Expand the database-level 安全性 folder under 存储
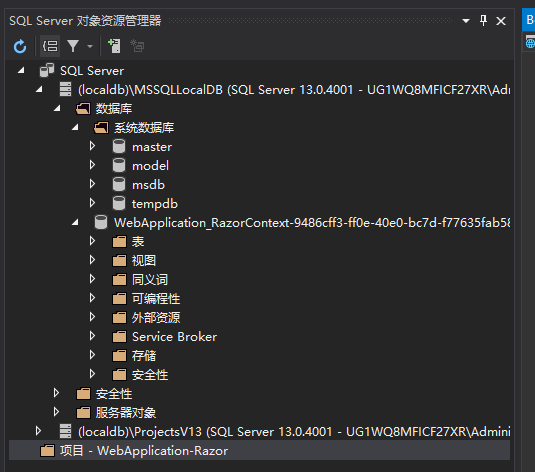The width and height of the screenshot is (535, 472). tap(92, 374)
